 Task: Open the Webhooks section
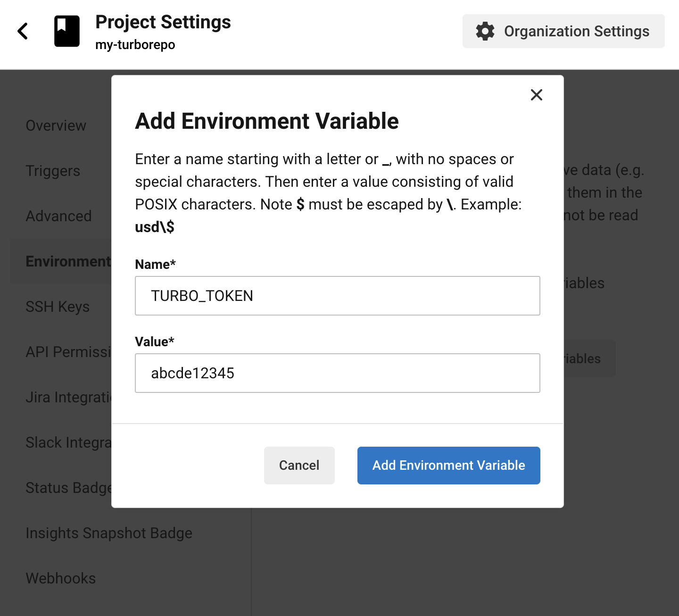pyautogui.click(x=60, y=578)
